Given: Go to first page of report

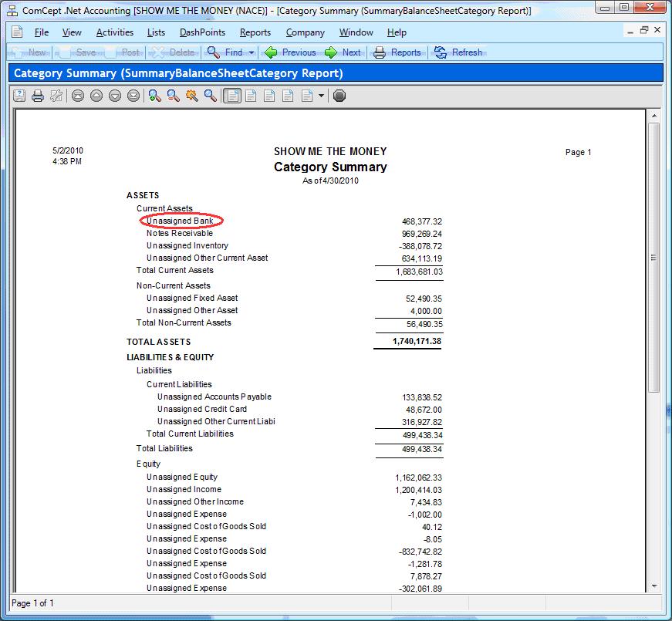Looking at the screenshot, I should [78, 96].
